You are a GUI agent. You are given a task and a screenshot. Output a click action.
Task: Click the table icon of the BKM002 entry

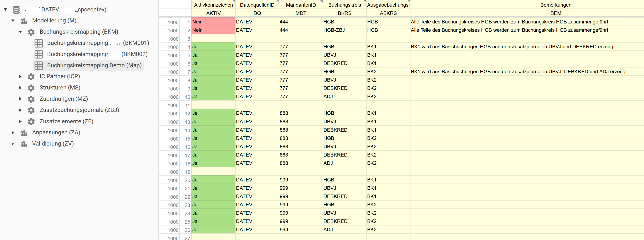[39, 54]
